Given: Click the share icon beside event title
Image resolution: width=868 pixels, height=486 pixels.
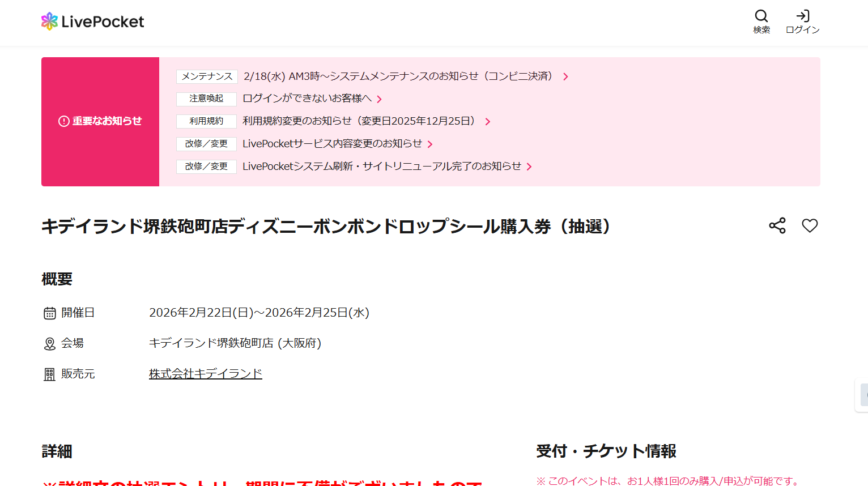Looking at the screenshot, I should pos(777,225).
